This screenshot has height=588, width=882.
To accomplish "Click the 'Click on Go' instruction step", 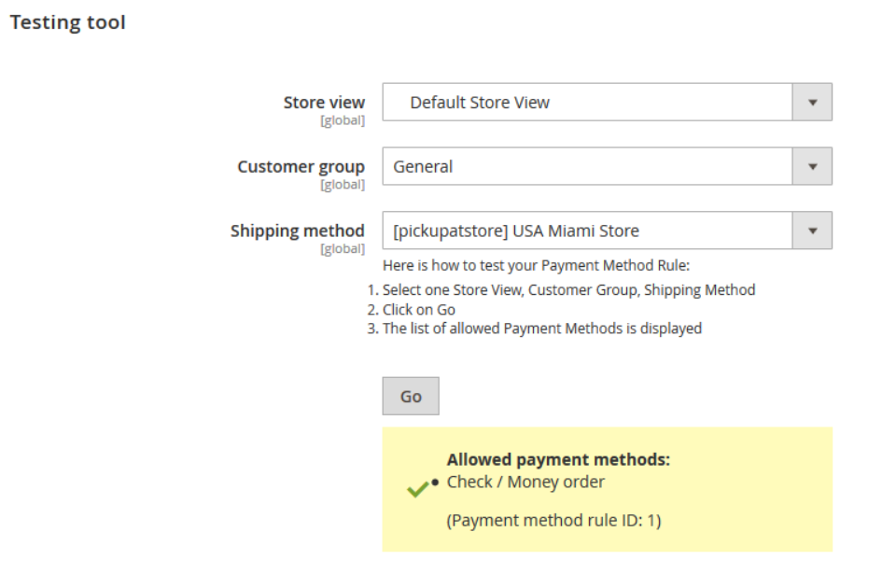I will [x=419, y=310].
